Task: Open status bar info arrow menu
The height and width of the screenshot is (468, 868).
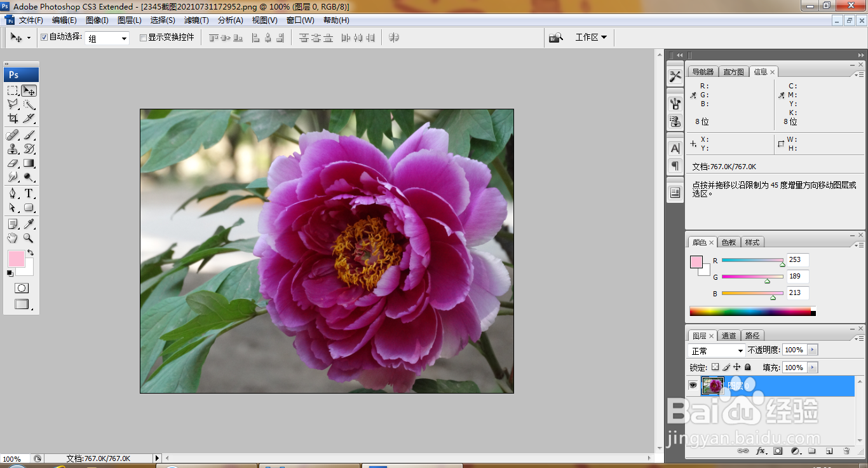Action: tap(158, 458)
